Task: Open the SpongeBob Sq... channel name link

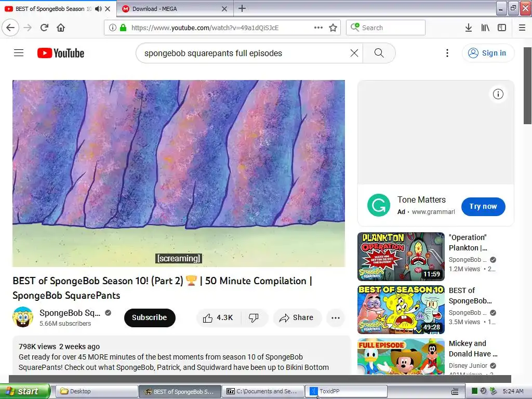Action: (x=70, y=313)
